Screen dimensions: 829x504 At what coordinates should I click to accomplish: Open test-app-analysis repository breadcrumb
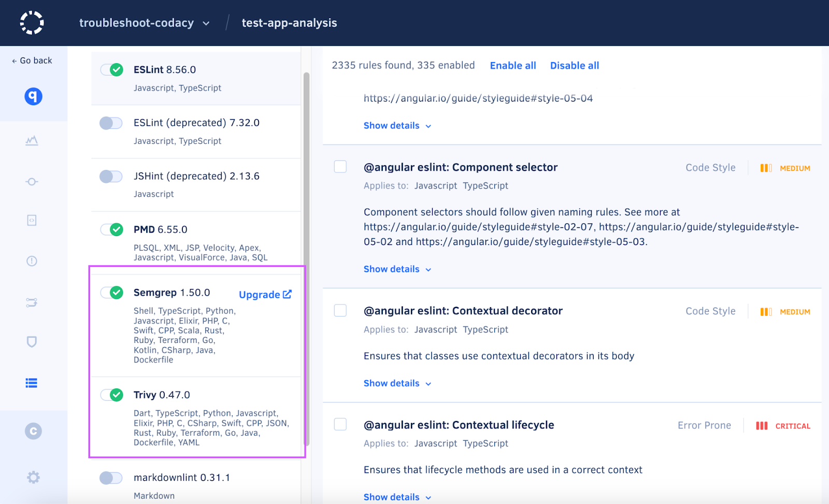click(x=289, y=23)
